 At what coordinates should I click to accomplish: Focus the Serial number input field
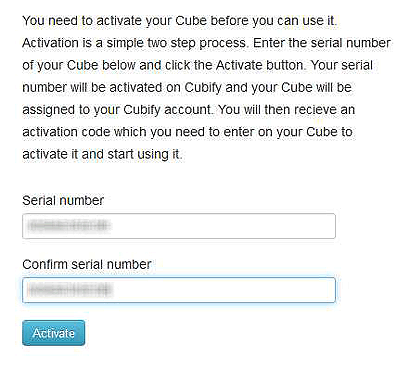tap(179, 226)
